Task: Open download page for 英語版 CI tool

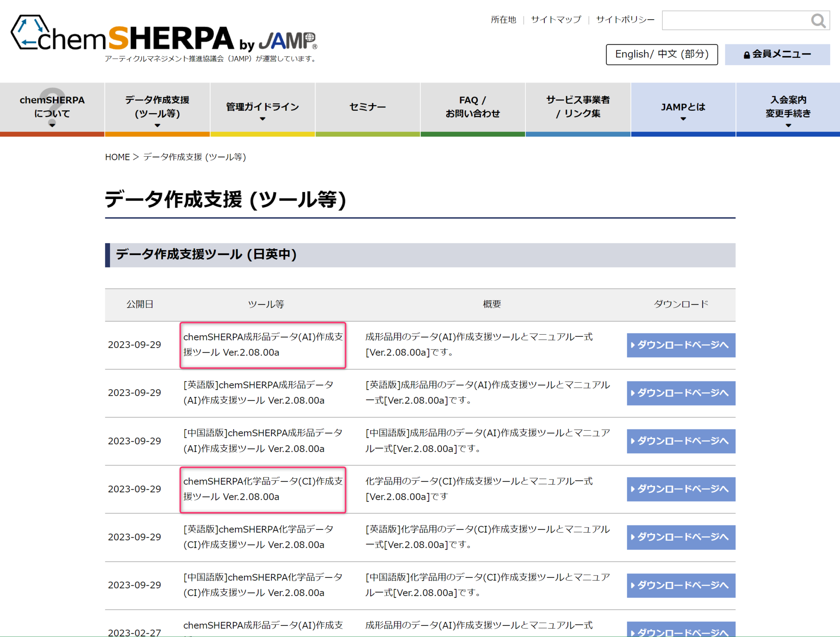Action: pos(680,537)
